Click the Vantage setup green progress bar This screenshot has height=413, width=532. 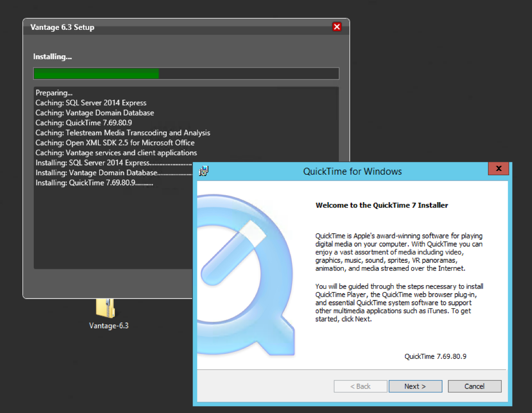[x=186, y=73]
